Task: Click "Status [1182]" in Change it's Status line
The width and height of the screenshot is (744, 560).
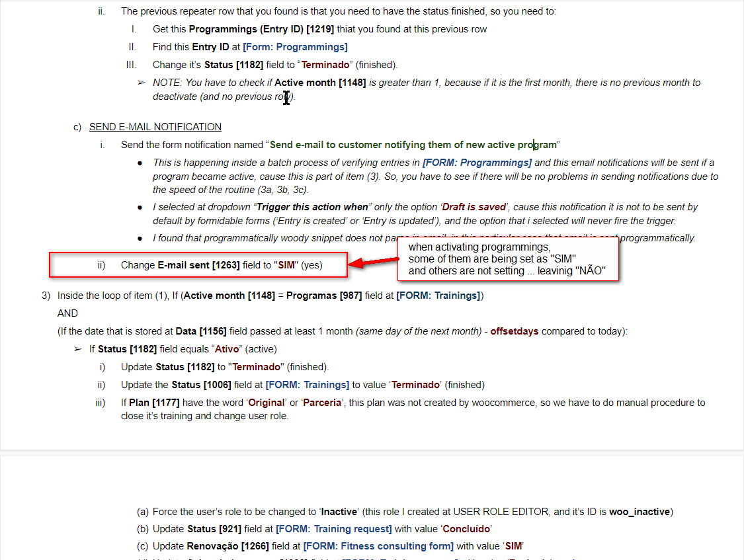Action: 233,65
